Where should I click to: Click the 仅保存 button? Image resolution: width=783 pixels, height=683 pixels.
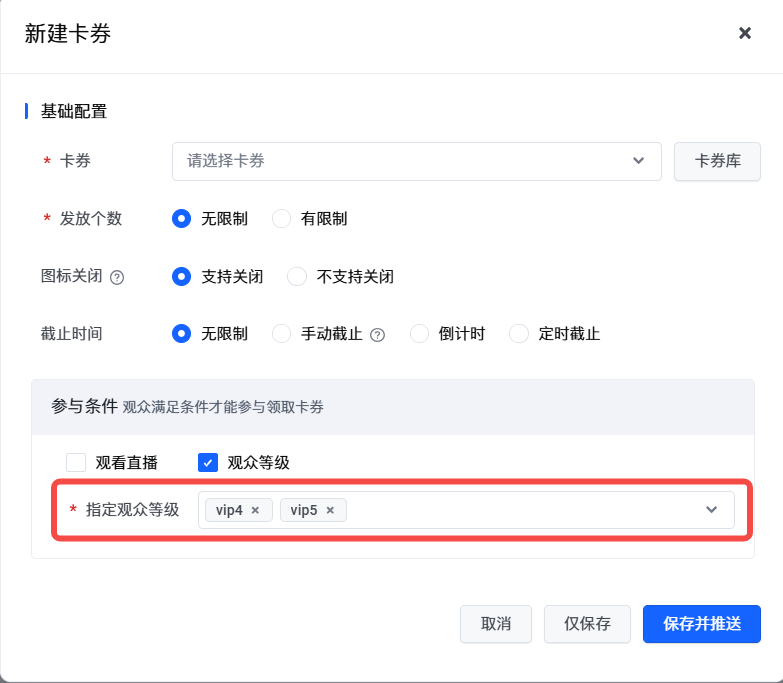[x=587, y=624]
